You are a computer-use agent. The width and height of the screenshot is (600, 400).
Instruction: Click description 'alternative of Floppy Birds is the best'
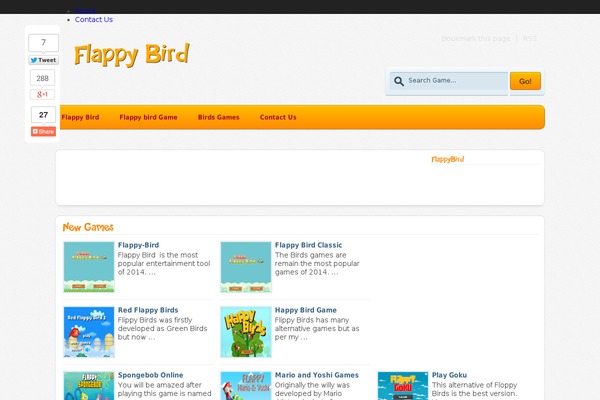(474, 389)
